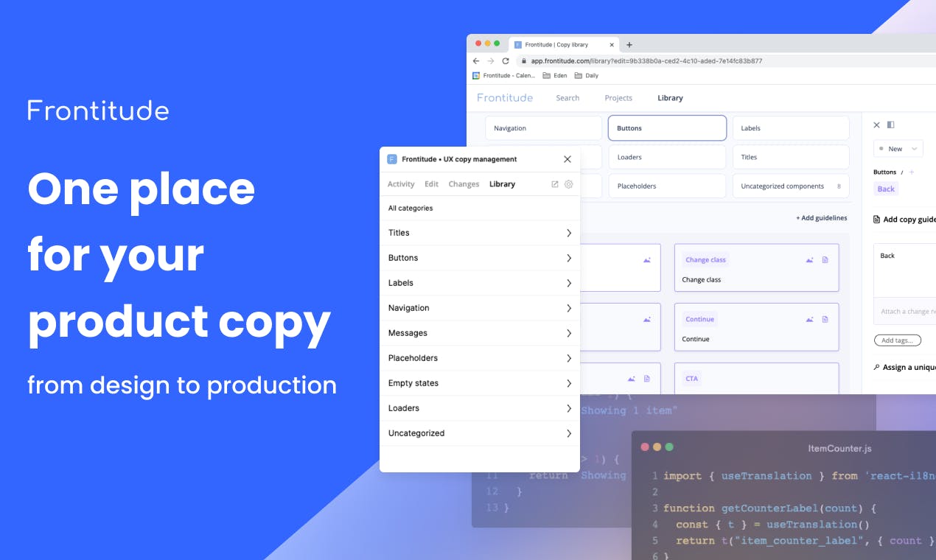Screen dimensions: 936x560
Task: Click document icon on Change class card
Action: pyautogui.click(x=825, y=259)
